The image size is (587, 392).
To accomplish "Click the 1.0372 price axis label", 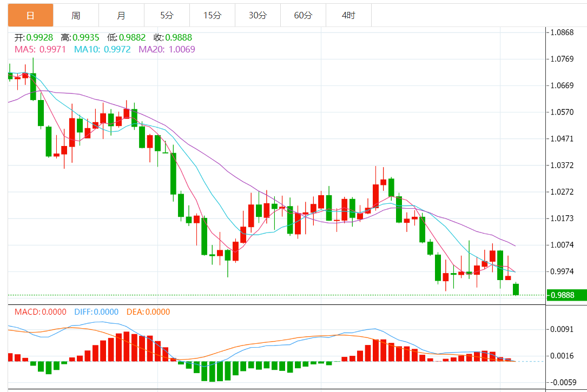I will 562,165.
